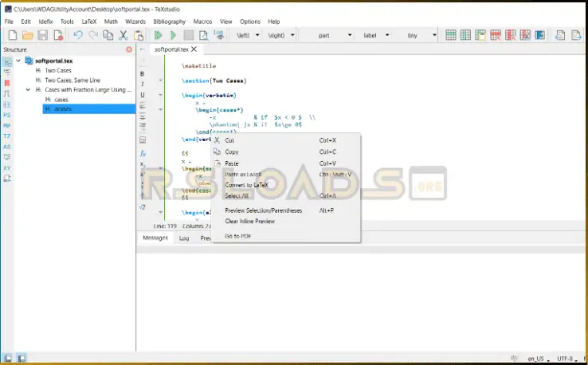Close the document using the red-dot page icon

click(58, 35)
